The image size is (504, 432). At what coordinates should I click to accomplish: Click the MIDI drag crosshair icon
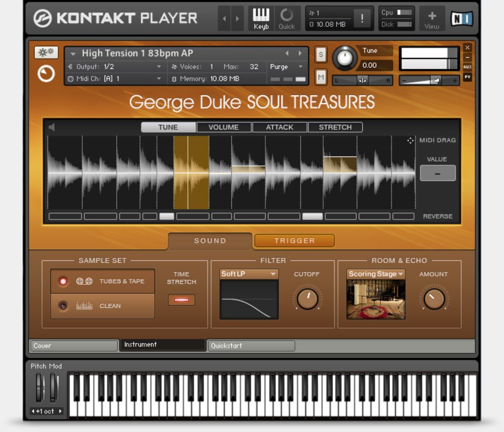coord(411,140)
